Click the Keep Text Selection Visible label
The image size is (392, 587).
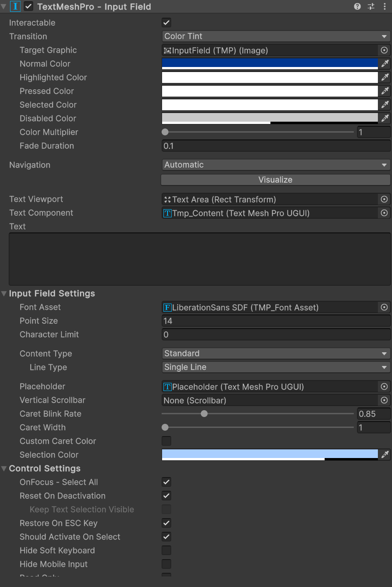(x=82, y=510)
